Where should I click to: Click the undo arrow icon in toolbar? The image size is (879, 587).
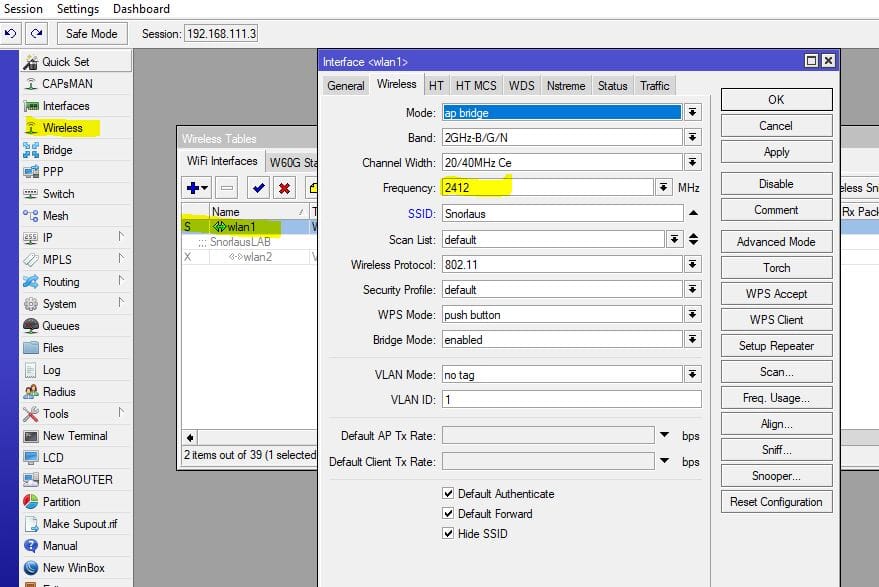pos(10,34)
